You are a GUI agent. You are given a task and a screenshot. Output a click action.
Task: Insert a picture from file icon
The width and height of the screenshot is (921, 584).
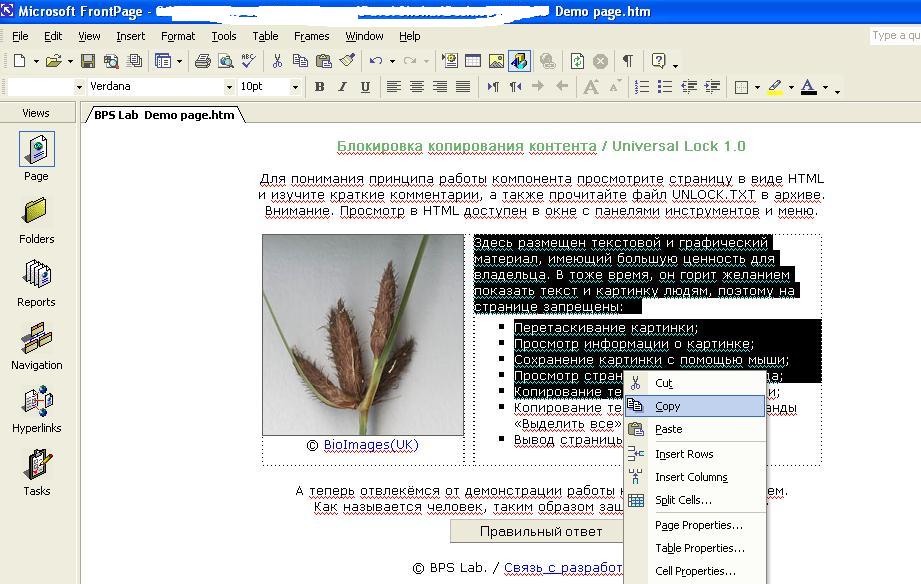click(496, 61)
